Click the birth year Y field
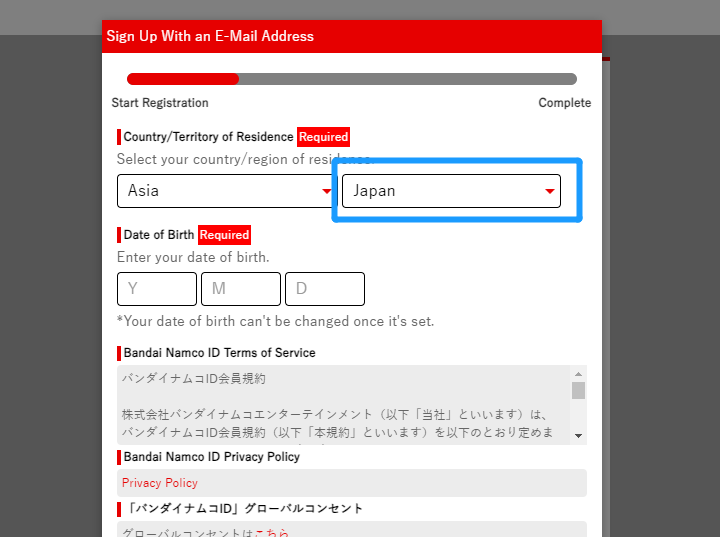The height and width of the screenshot is (537, 720). click(157, 289)
